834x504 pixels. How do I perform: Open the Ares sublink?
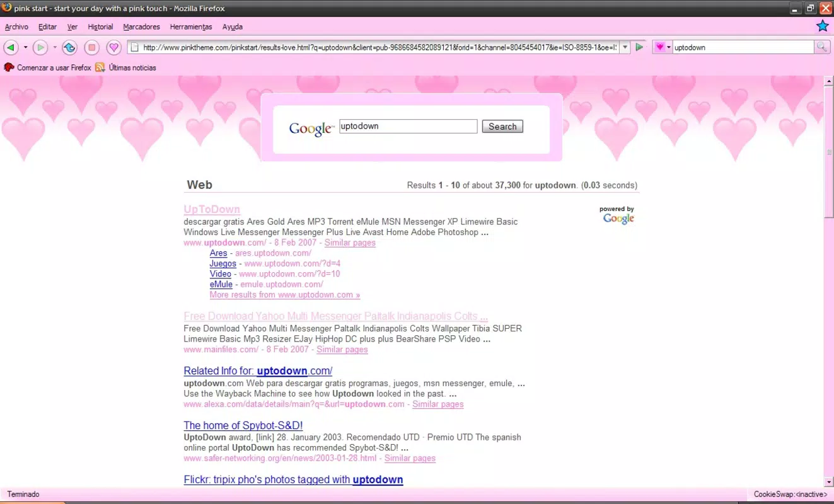click(218, 253)
